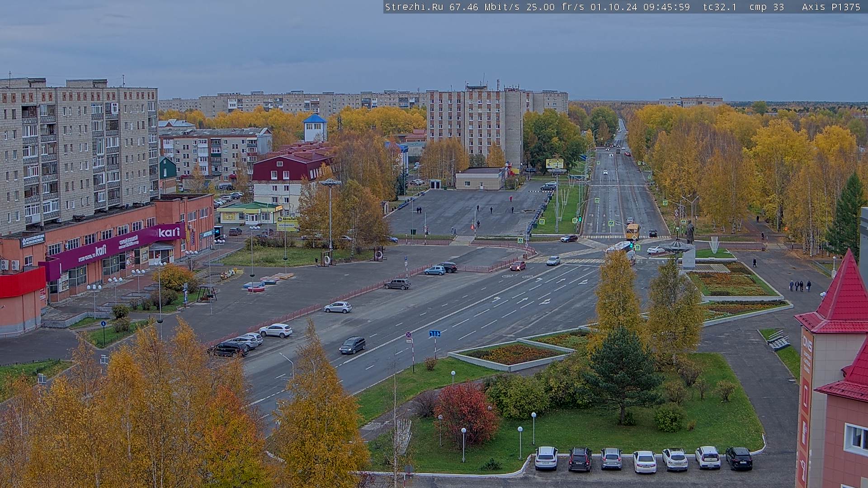
Task: Click the 67.46 Mbit/s bitrate readout
Action: click(484, 7)
